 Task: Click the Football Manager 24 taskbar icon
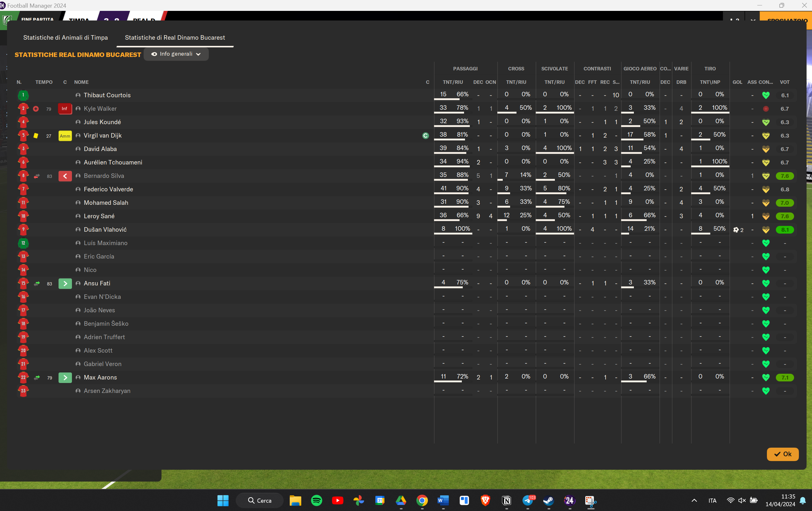(x=569, y=500)
